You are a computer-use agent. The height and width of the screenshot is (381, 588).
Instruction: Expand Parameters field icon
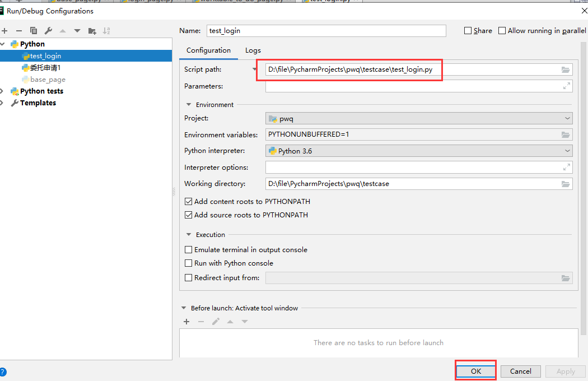click(567, 86)
